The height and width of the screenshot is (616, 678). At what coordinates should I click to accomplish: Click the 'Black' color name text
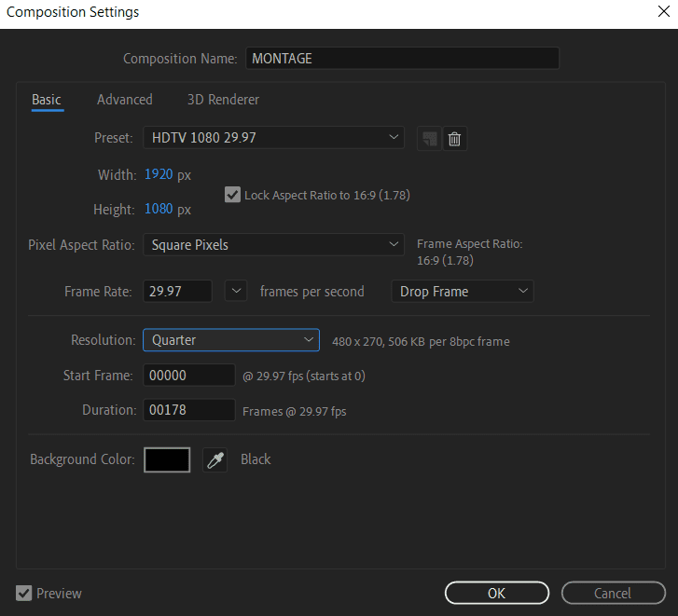pos(256,459)
